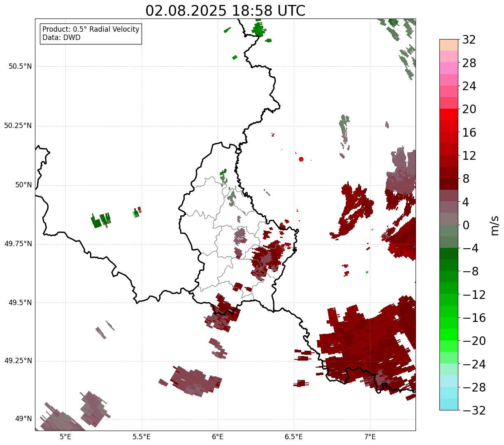
Task: Click the 'Product: 0.5° Radial Velocity' label
Action: point(91,30)
